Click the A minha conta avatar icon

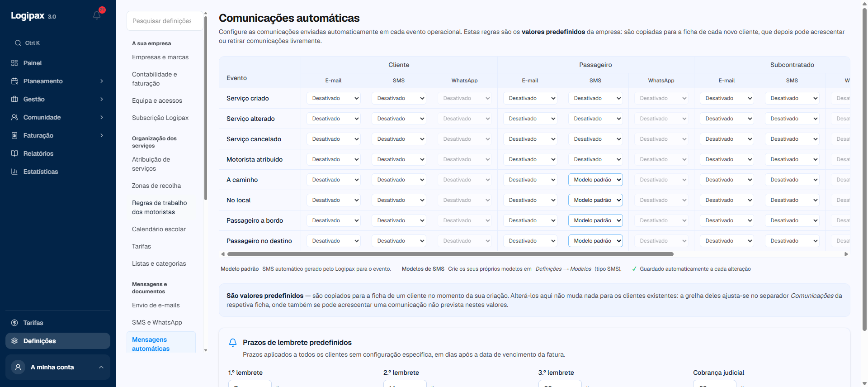coord(18,367)
